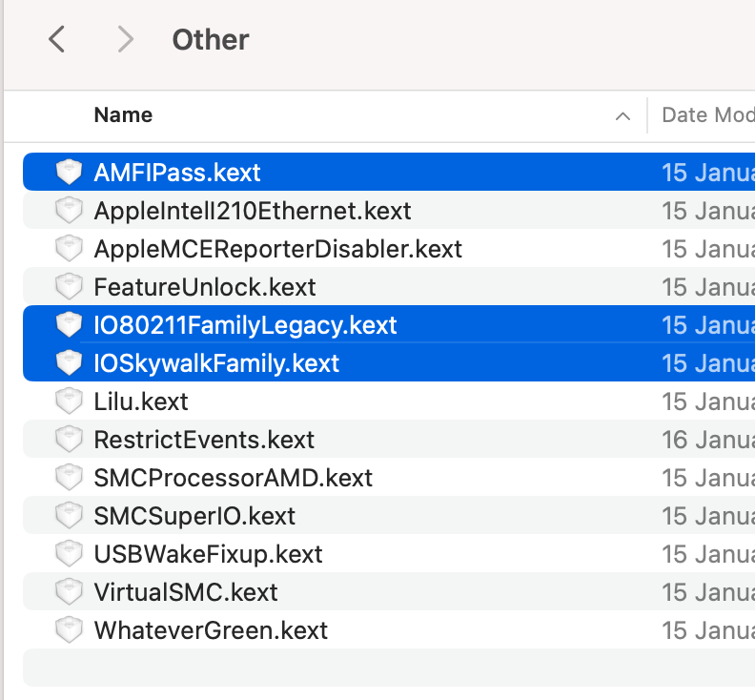Click the Date Modified column header
755x700 pixels.
[707, 115]
